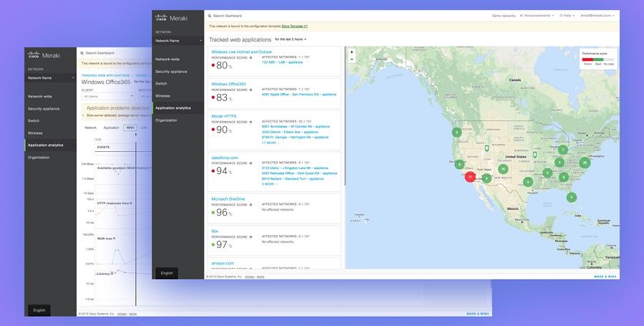Select the green cluster marker labeled 10
The image size is (644, 326).
[503, 169]
